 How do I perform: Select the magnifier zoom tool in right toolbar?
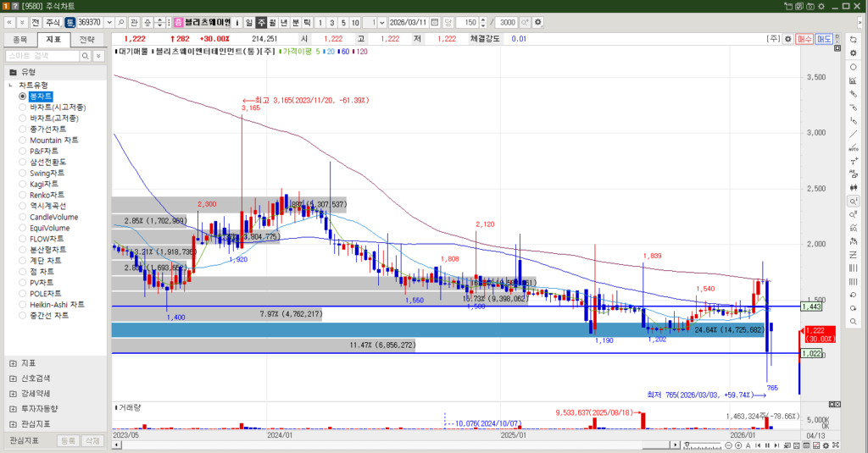point(853,202)
